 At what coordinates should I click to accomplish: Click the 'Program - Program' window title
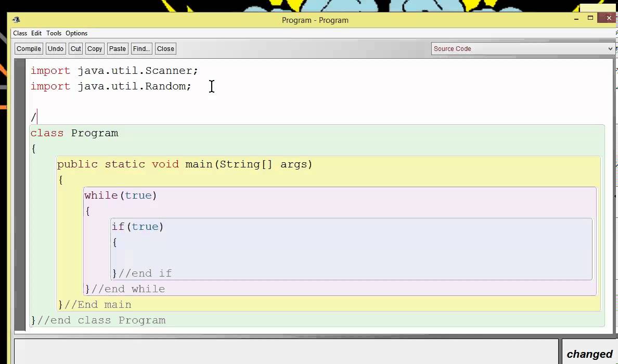(x=315, y=20)
